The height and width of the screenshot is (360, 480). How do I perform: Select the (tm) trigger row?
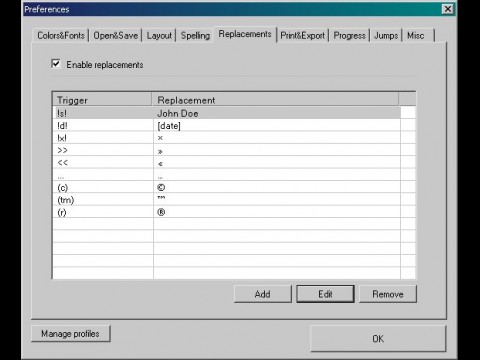tap(227, 200)
